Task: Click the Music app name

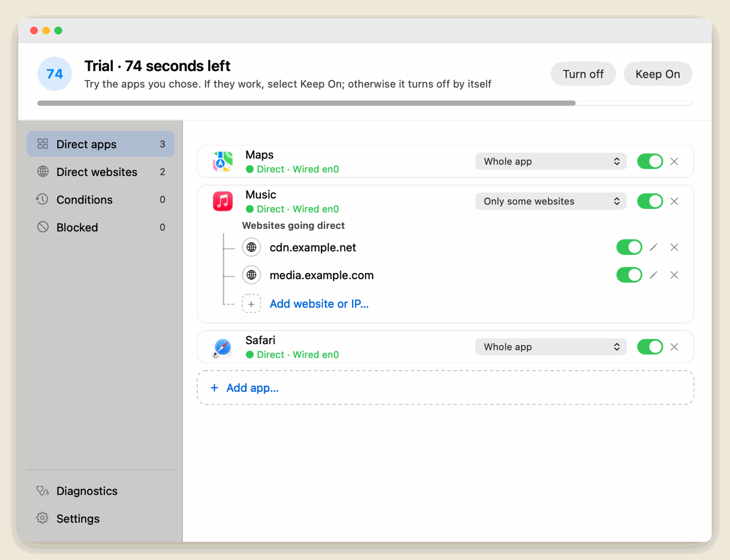Action: click(x=261, y=195)
